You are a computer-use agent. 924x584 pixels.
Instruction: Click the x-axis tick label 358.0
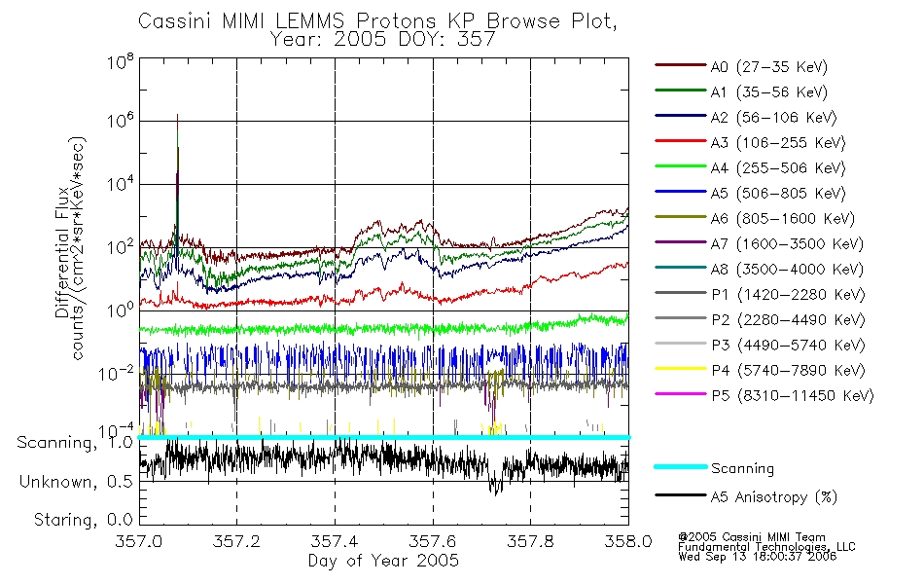[628, 541]
